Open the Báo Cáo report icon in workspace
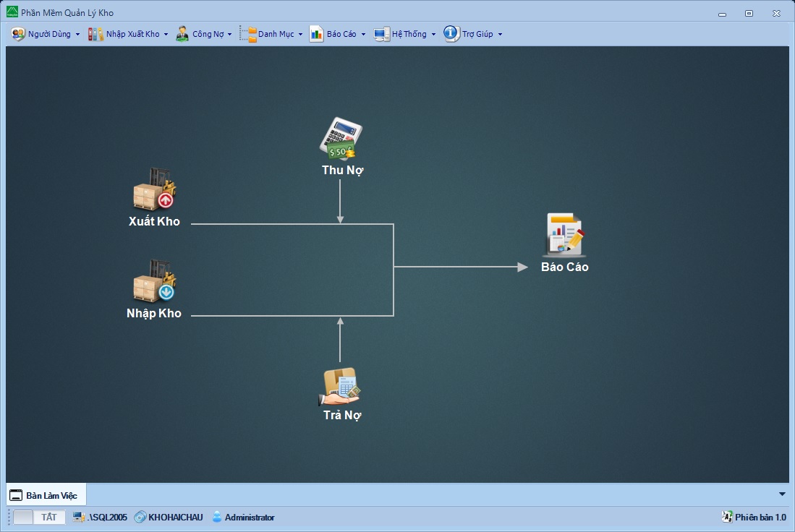 564,235
